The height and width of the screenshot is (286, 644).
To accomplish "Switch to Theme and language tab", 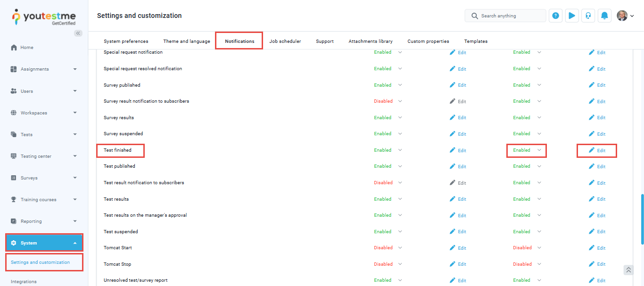I will [x=187, y=41].
